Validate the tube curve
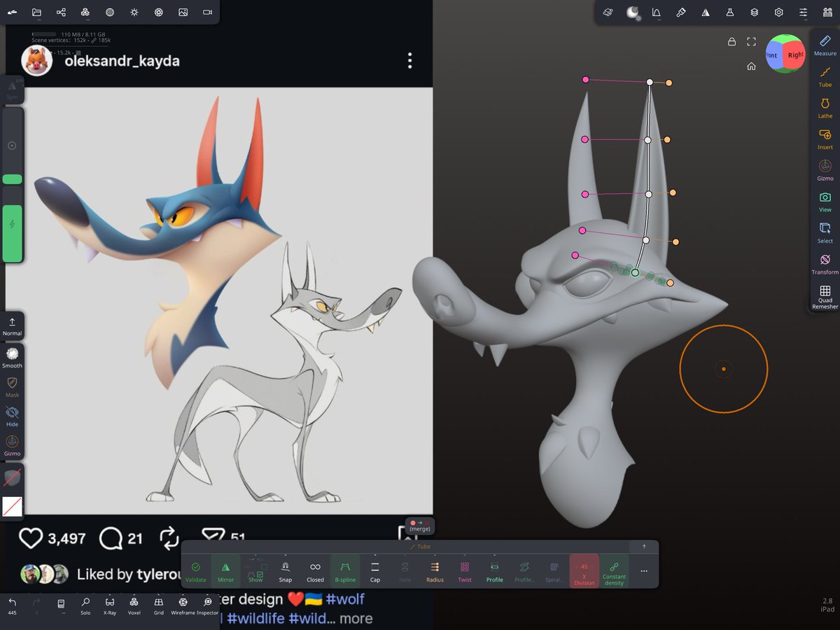840x630 pixels. pyautogui.click(x=196, y=570)
